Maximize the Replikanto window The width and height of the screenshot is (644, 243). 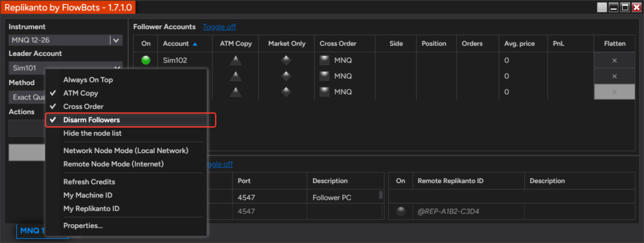[625, 7]
